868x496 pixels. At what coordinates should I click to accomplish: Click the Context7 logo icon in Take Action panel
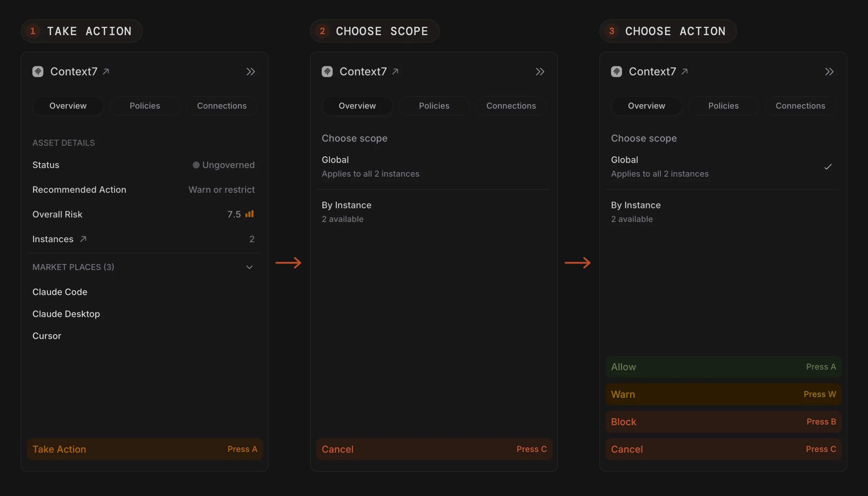tap(38, 72)
